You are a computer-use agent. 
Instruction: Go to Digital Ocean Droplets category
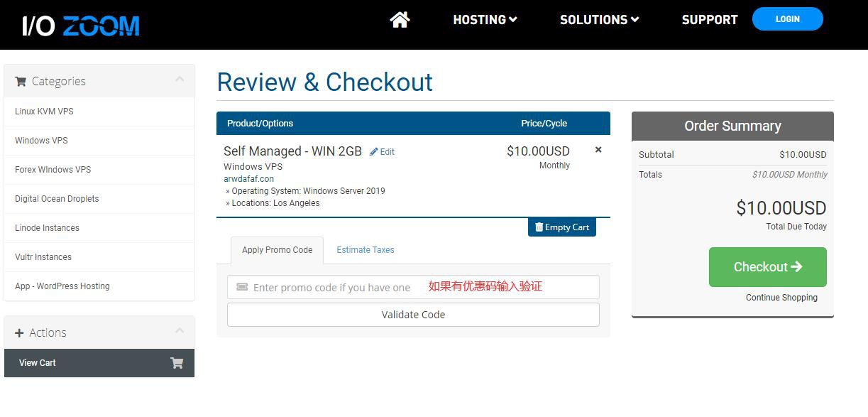[57, 199]
